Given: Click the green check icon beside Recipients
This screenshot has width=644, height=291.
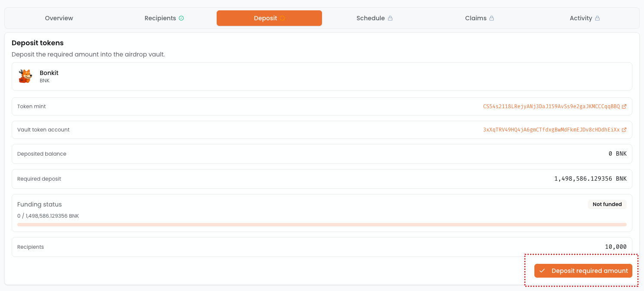Looking at the screenshot, I should [181, 18].
